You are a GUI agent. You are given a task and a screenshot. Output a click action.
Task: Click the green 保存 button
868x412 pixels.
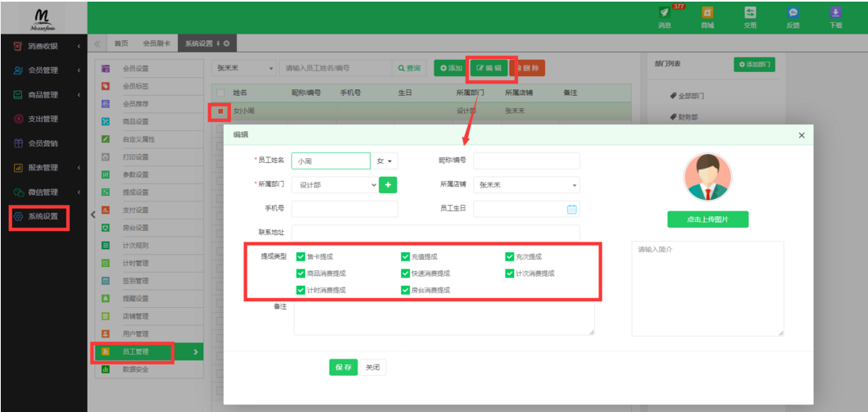tap(343, 368)
